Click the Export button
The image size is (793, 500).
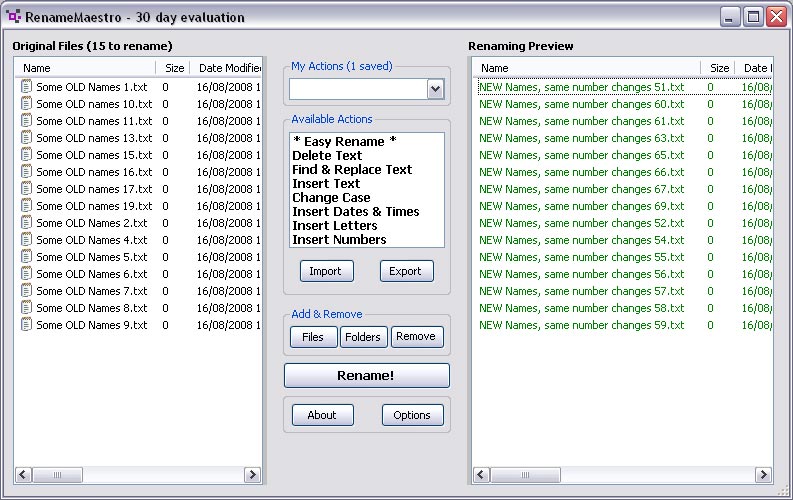pos(406,271)
